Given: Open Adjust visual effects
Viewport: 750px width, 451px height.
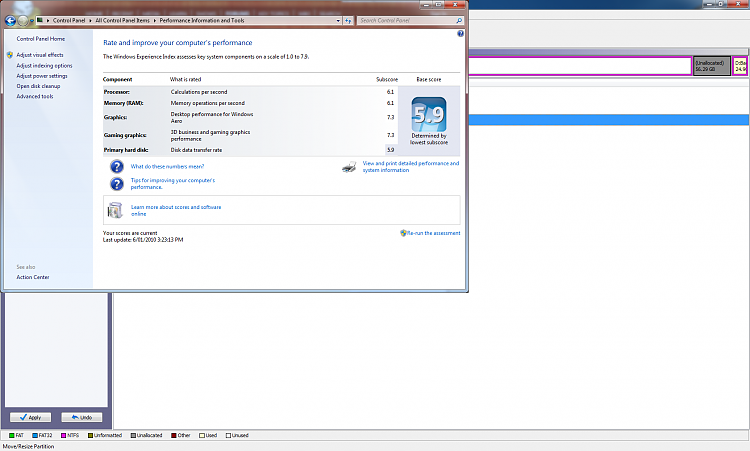Looking at the screenshot, I should (40, 55).
